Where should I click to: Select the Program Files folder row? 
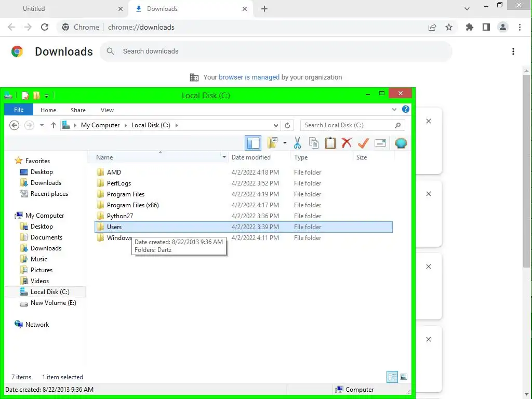[x=243, y=194]
